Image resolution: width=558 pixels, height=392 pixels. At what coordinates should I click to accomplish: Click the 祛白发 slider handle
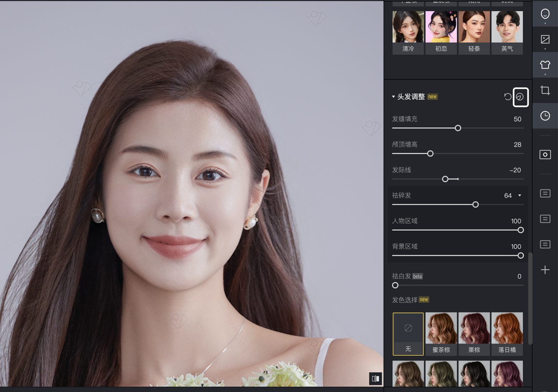click(395, 285)
